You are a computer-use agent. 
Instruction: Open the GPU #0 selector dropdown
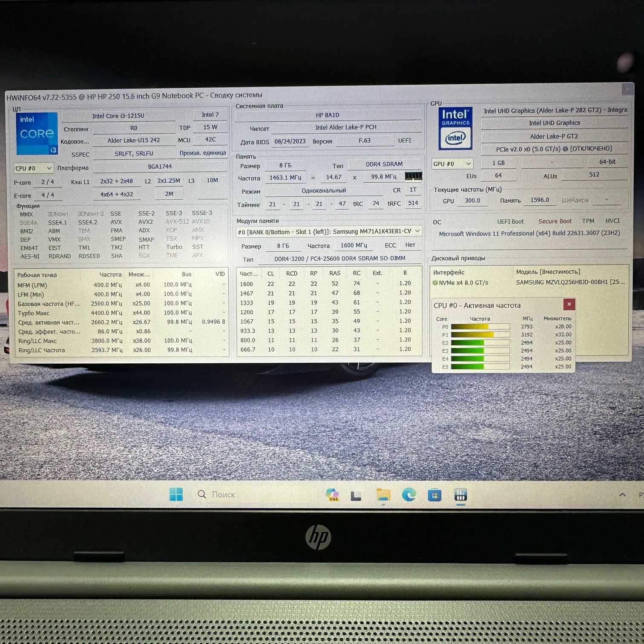pos(452,164)
